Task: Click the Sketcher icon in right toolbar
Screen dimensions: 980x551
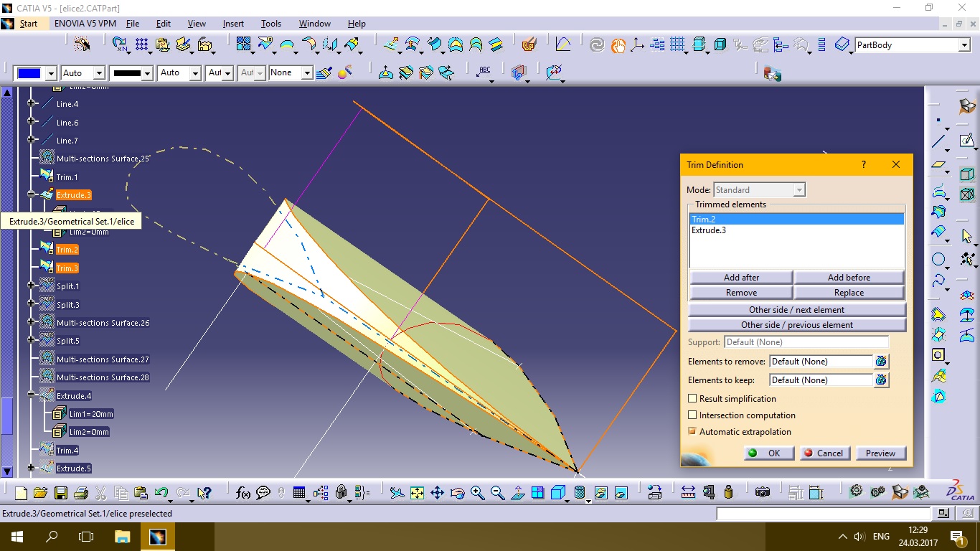Action: (967, 141)
